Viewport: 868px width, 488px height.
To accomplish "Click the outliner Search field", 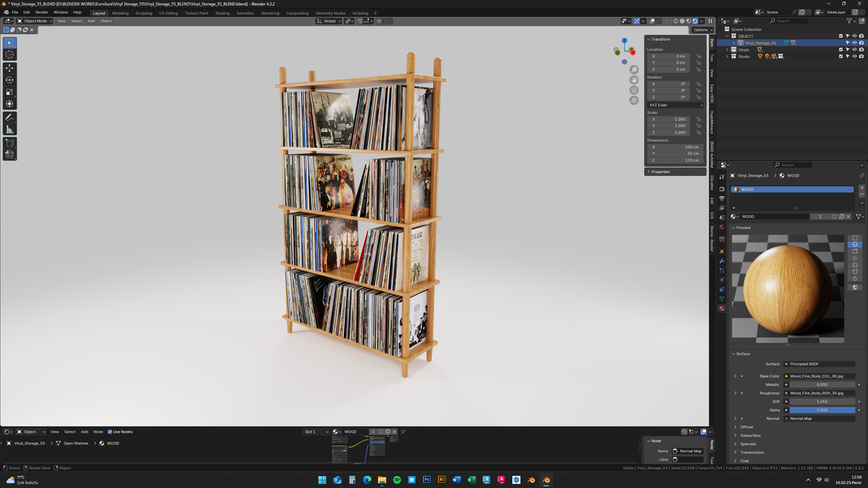I will pos(789,21).
